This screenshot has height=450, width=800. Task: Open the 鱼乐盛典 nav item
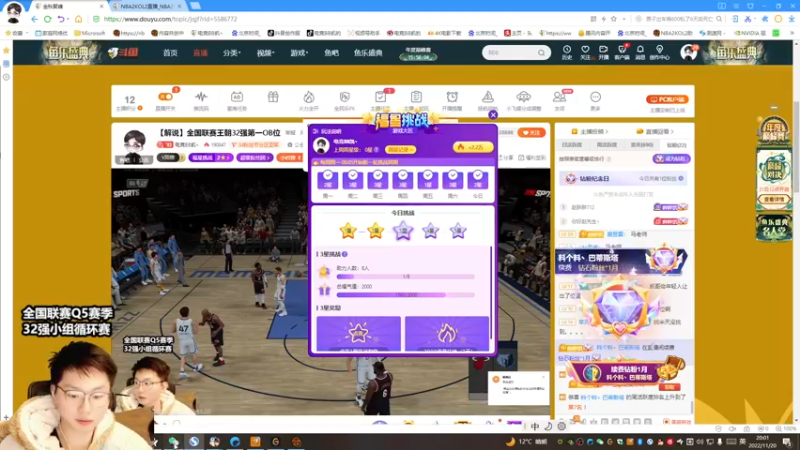(368, 53)
